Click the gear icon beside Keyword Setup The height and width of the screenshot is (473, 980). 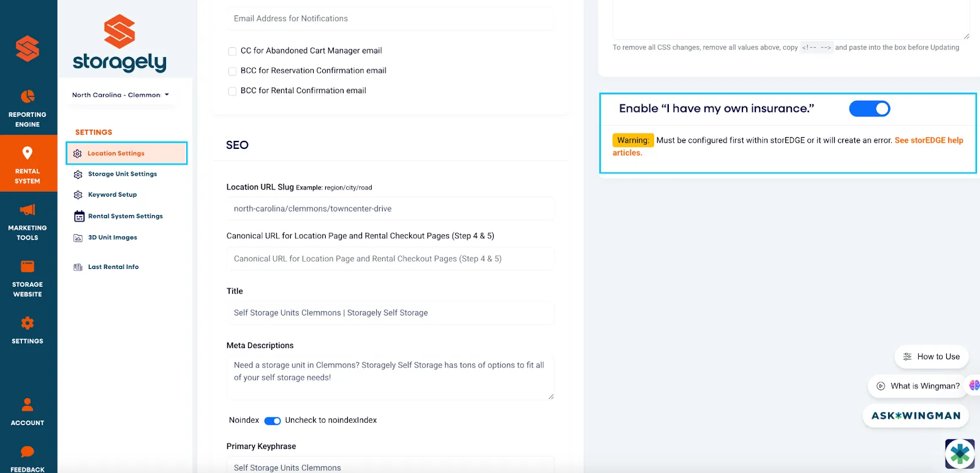[78, 195]
